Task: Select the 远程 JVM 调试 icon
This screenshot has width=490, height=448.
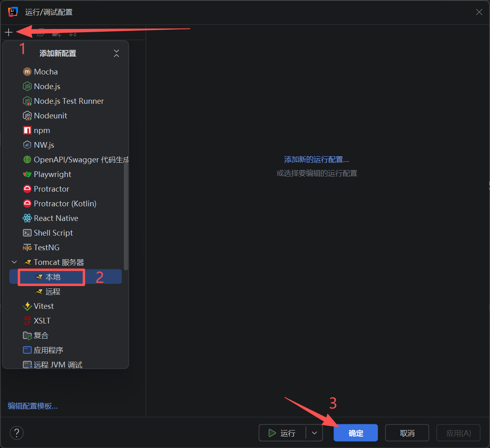Action: (x=27, y=365)
